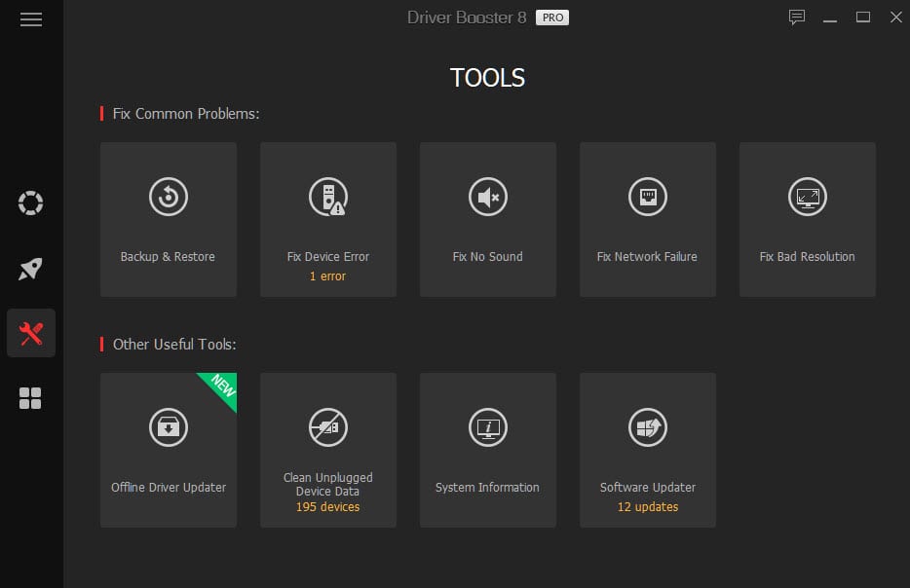Click the Software Updater icon
The image size is (910, 588).
coord(648,427)
